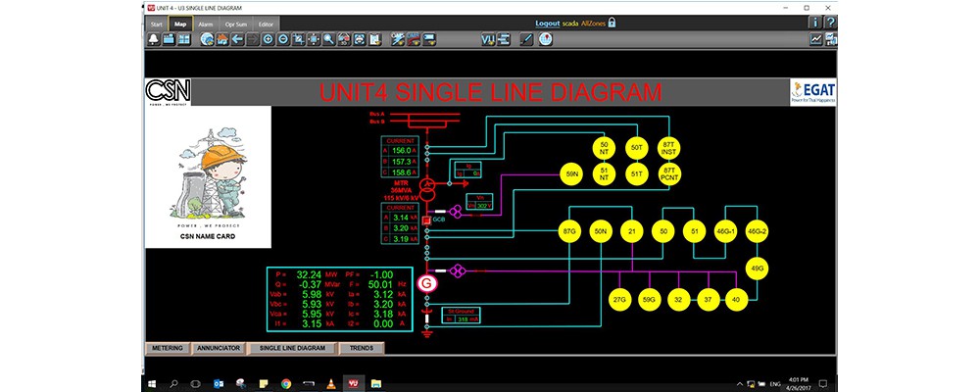This screenshot has width=980, height=392.
Task: Click the Logout link
Action: (x=547, y=23)
